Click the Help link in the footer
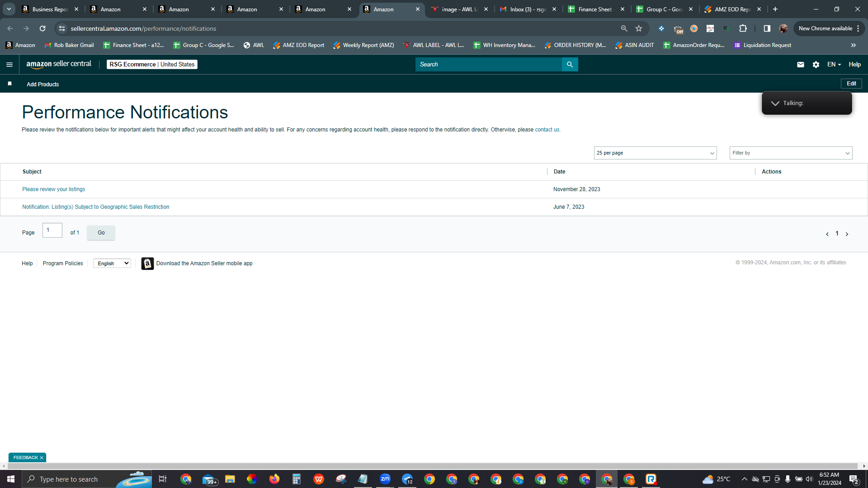The width and height of the screenshot is (868, 488). pos(27,263)
